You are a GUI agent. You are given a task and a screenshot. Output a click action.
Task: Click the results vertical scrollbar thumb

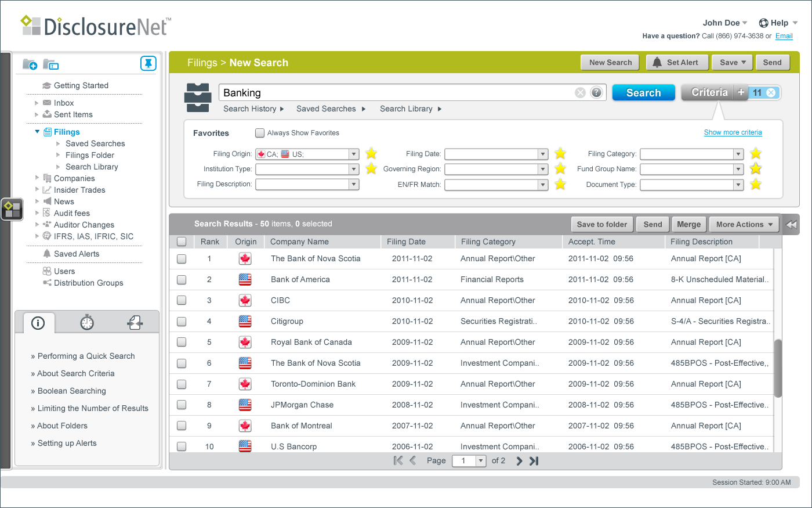tap(778, 368)
